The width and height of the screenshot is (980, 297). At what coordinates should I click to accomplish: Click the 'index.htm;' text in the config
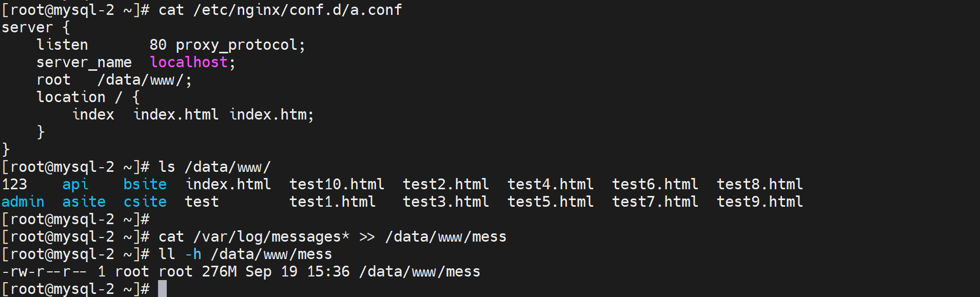pyautogui.click(x=271, y=115)
